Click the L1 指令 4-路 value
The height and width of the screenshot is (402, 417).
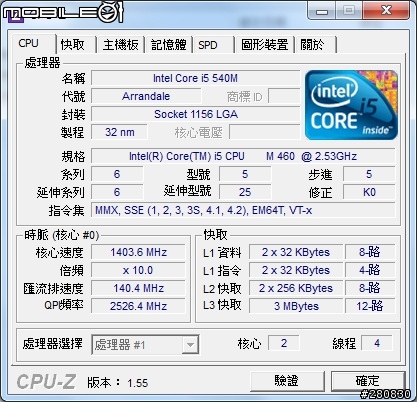(x=370, y=270)
